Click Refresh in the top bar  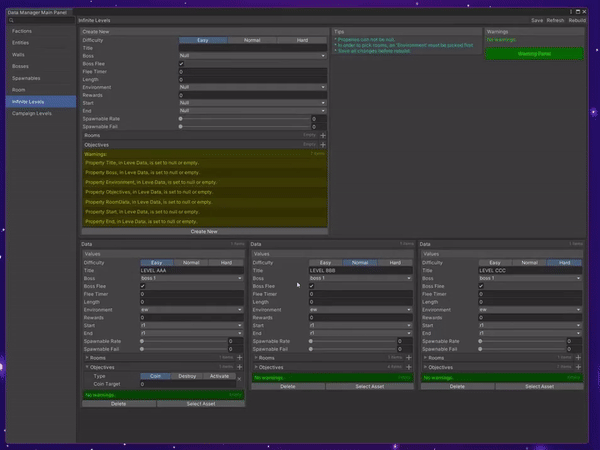coord(555,20)
